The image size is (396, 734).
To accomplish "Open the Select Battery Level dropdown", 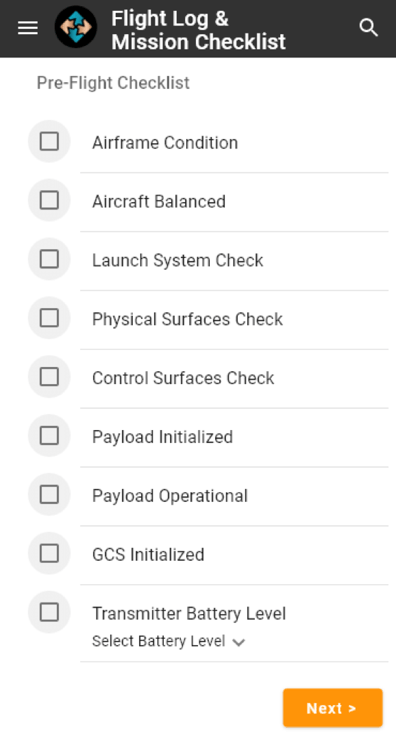I will 169,641.
